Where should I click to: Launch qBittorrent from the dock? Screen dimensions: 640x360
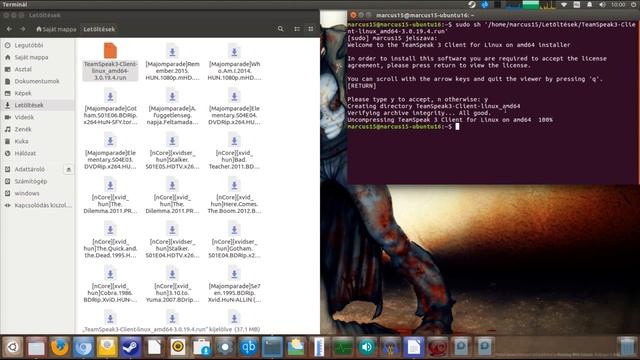point(248,347)
